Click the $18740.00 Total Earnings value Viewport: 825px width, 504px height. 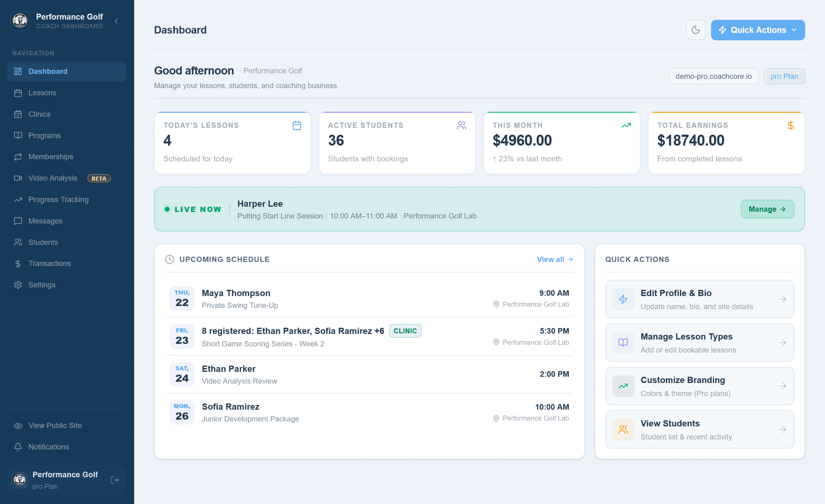pos(691,141)
